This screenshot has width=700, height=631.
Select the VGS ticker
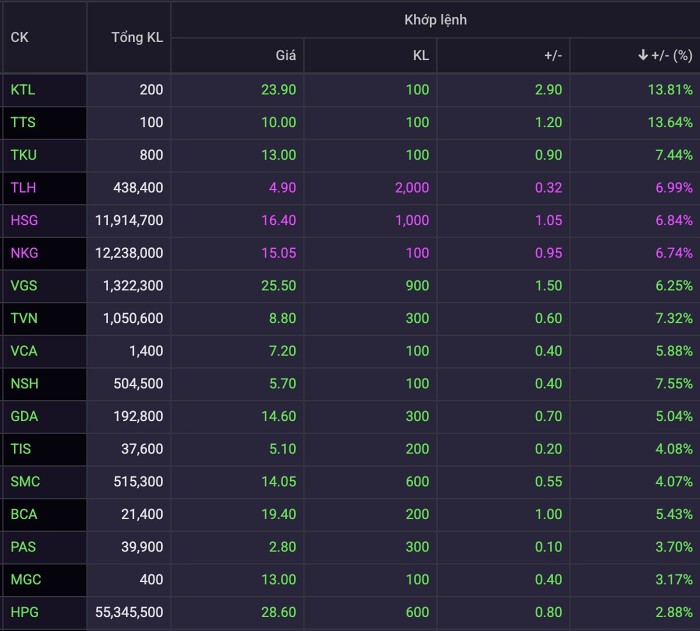24,286
